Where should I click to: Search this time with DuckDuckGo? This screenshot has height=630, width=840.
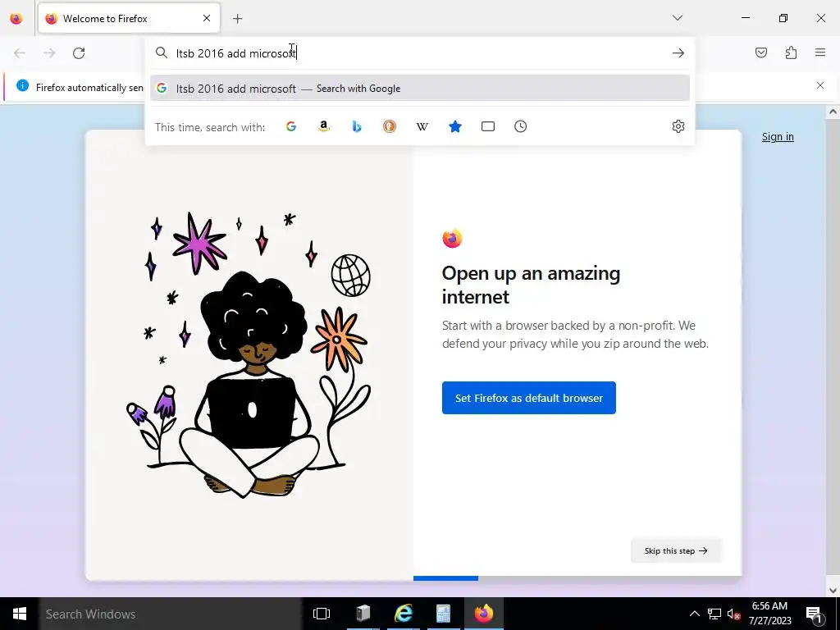click(390, 126)
